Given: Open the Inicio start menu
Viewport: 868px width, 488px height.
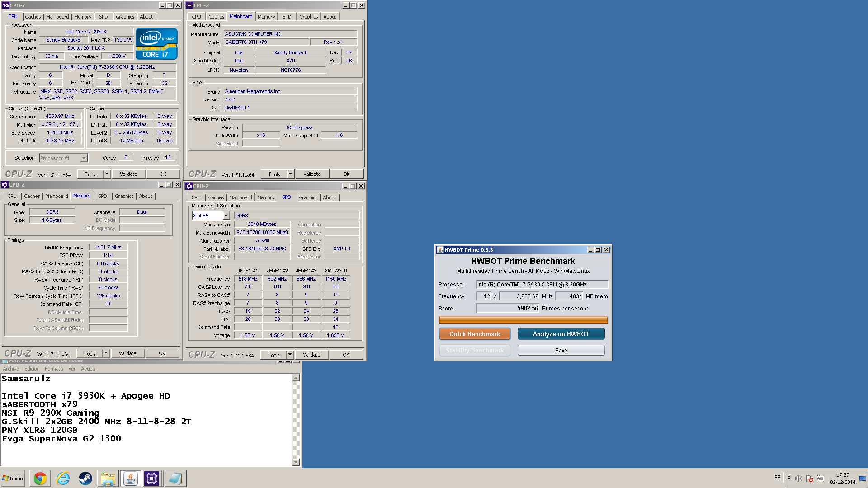Looking at the screenshot, I should 13,479.
